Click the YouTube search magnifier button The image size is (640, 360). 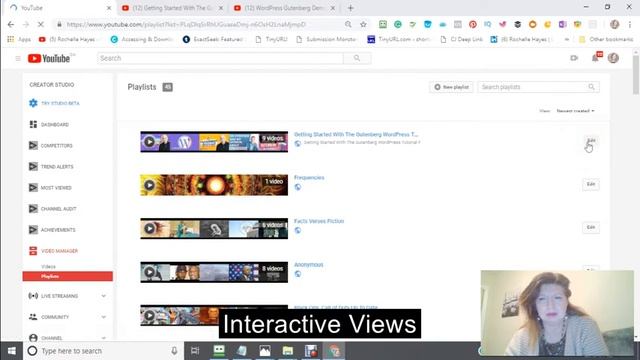pos(357,58)
